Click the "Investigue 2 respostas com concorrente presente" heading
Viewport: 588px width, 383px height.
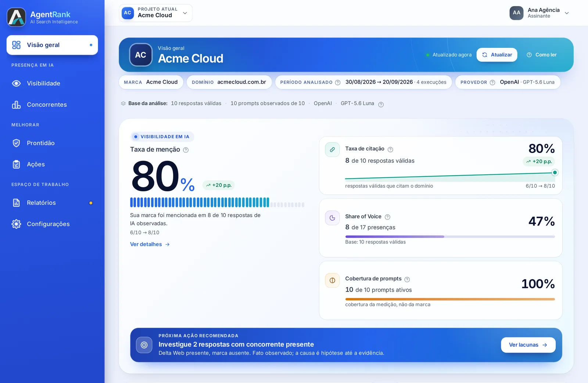pos(236,344)
